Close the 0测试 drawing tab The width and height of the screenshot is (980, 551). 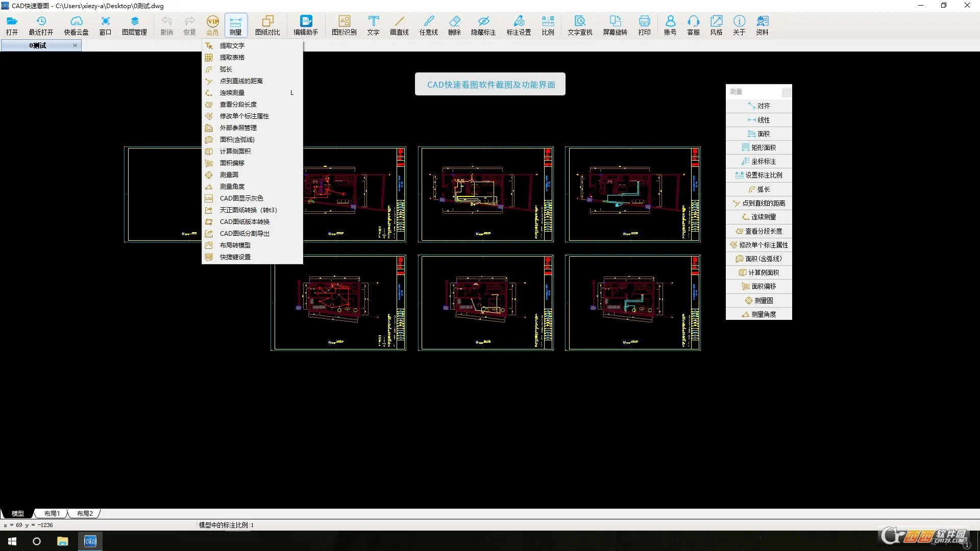pyautogui.click(x=75, y=45)
